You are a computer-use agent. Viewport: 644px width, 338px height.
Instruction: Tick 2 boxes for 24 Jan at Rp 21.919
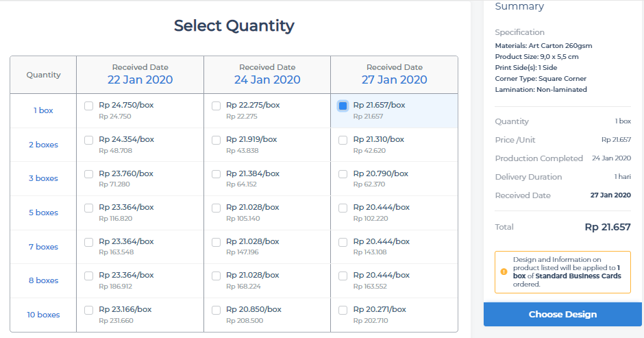(x=216, y=140)
